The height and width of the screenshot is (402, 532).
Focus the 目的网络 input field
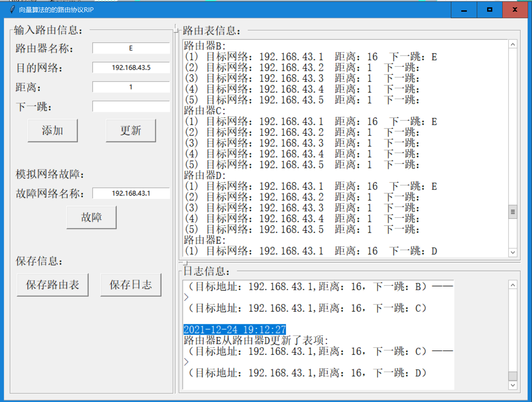131,68
